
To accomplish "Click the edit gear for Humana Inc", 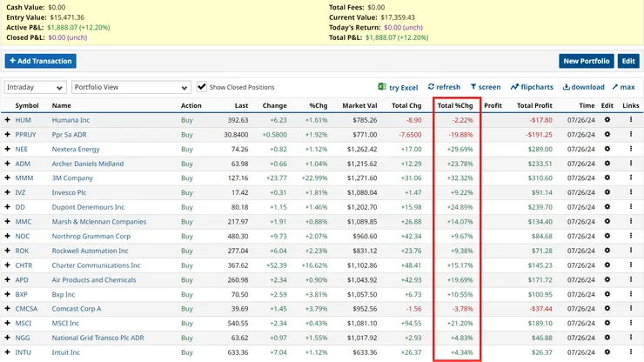I will 607,120.
